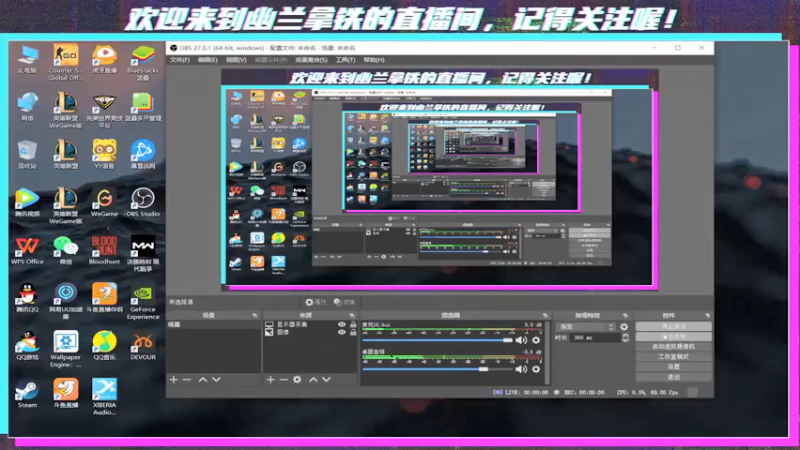Remove the selected scene with the minus icon

pyautogui.click(x=187, y=380)
